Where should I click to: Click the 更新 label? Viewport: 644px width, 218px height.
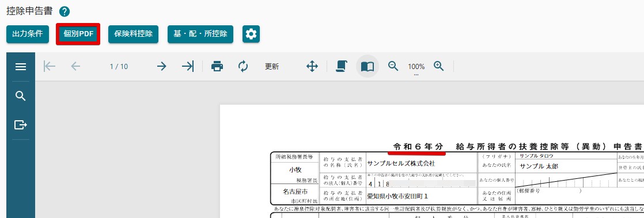point(272,67)
